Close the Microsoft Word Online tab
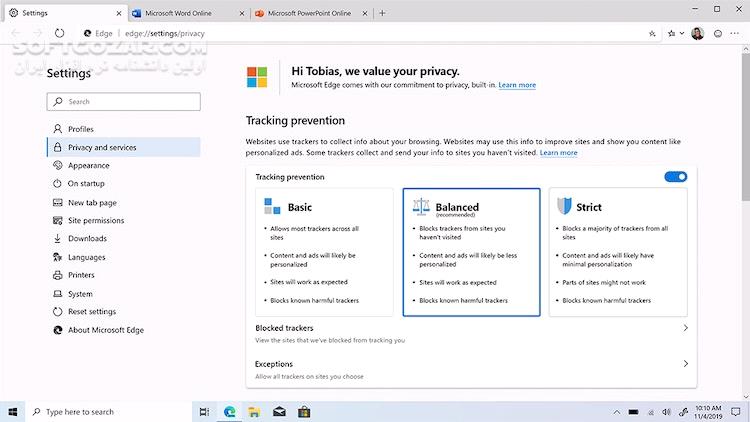Image resolution: width=750 pixels, height=422 pixels. pos(242,13)
